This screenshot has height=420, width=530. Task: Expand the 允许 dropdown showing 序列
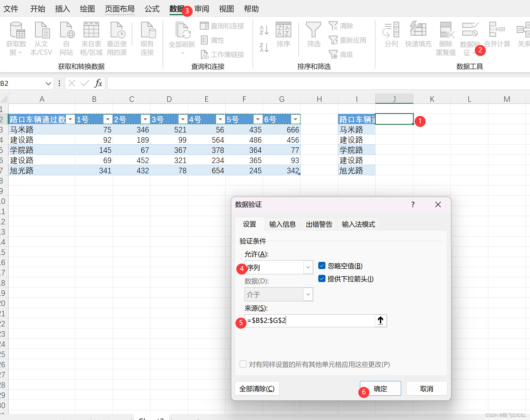point(308,267)
